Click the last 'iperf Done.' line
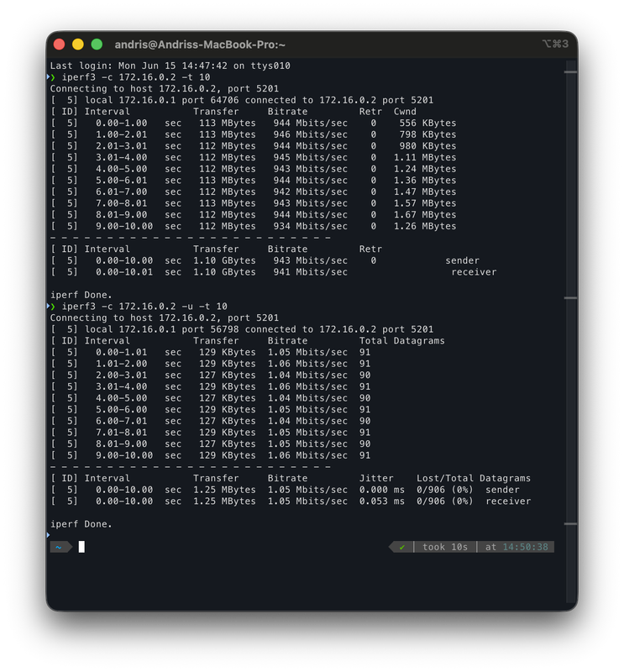 click(81, 524)
